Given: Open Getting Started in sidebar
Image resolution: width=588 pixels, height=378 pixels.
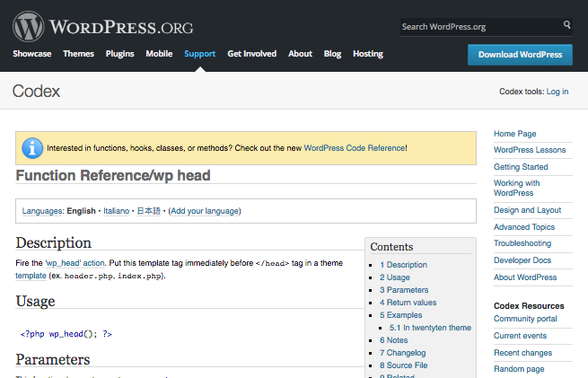Looking at the screenshot, I should tap(521, 167).
